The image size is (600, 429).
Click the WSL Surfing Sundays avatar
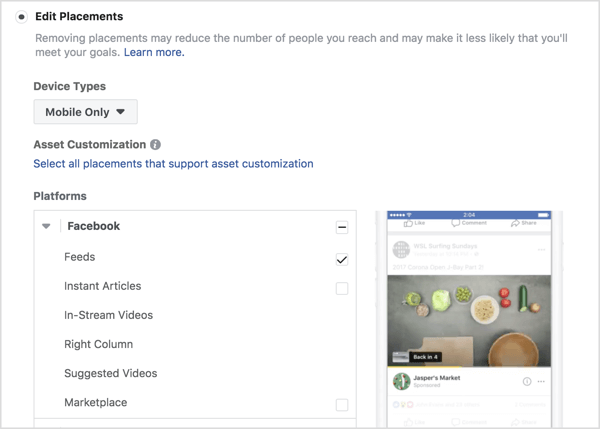(x=401, y=250)
